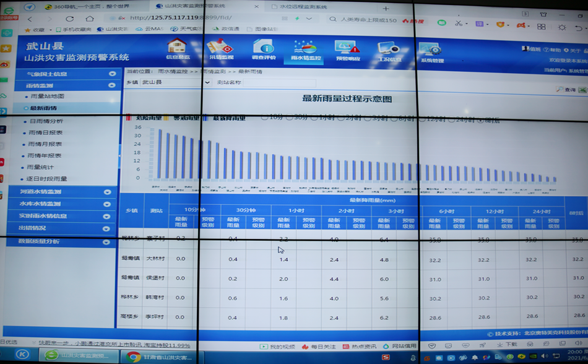Expand the 数据质量分析 section
Viewport: 588px width, 364px height.
(106, 242)
